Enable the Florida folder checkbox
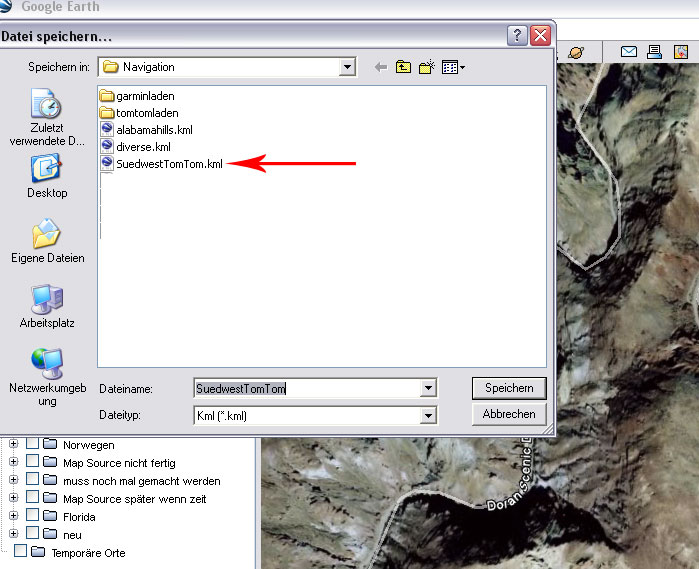This screenshot has height=569, width=699. point(33,517)
